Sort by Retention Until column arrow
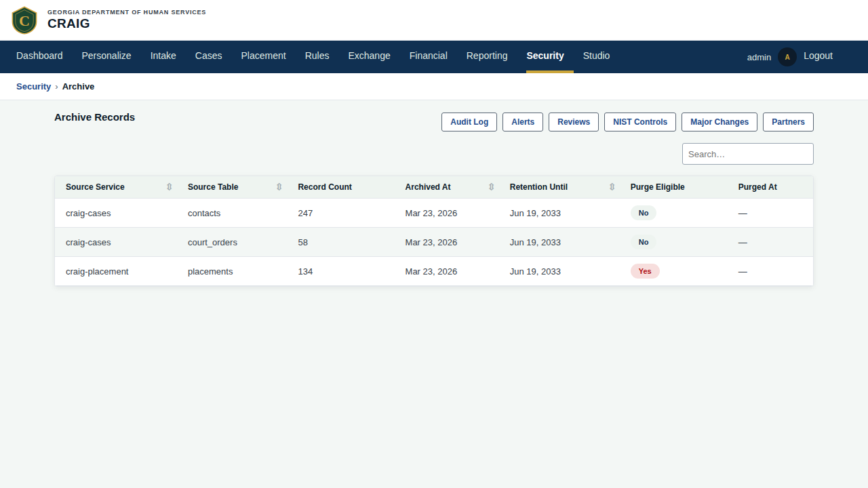The image size is (868, 488). 612,187
